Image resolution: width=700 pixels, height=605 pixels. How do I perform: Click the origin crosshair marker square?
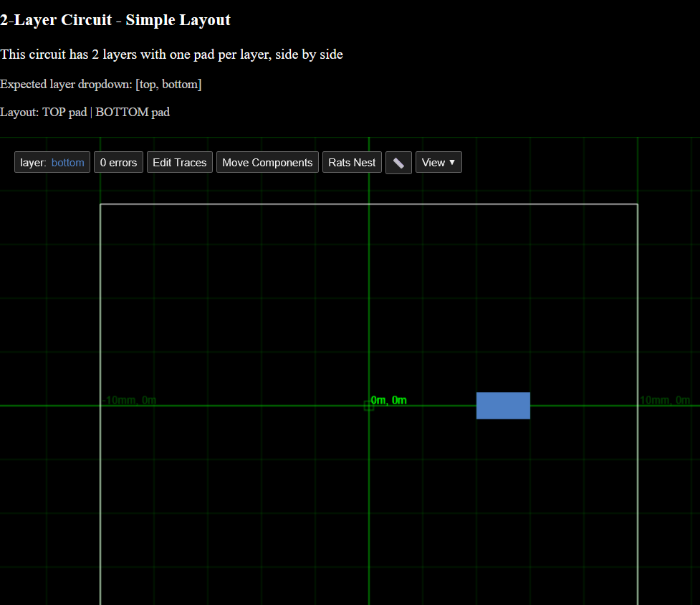click(x=369, y=406)
